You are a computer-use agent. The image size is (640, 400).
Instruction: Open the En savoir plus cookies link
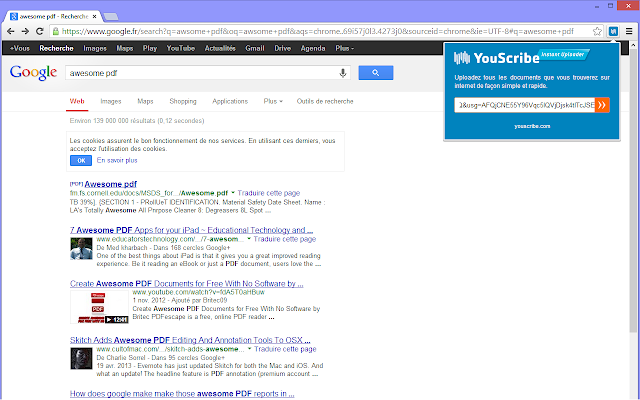click(117, 160)
